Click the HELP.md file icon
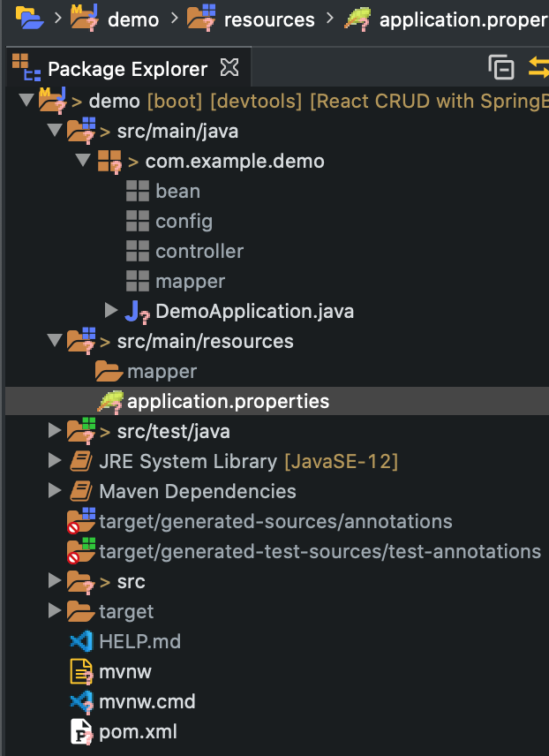This screenshot has width=549, height=756. point(81,641)
